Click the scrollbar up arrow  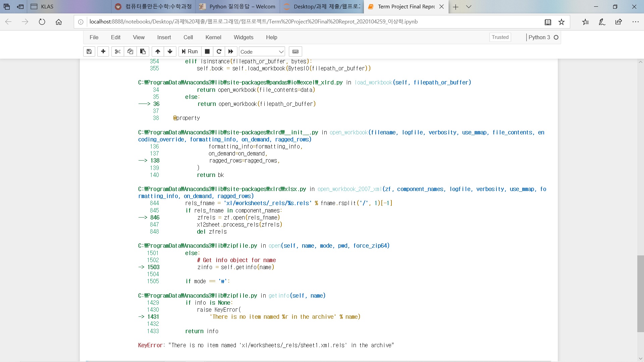click(x=640, y=62)
